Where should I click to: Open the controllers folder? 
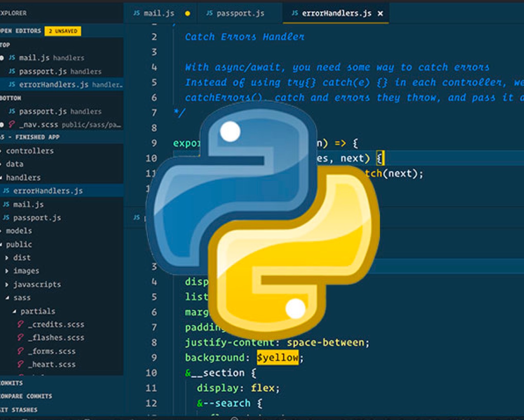(62, 151)
